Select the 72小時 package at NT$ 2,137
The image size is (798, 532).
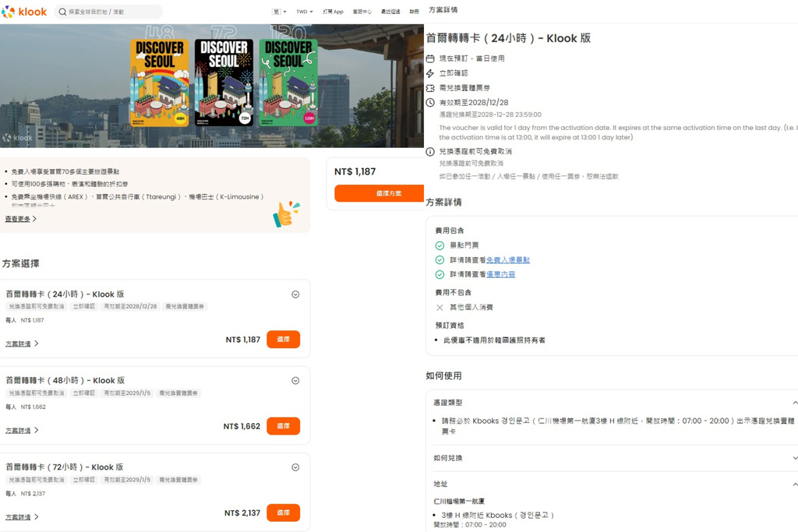click(x=283, y=513)
